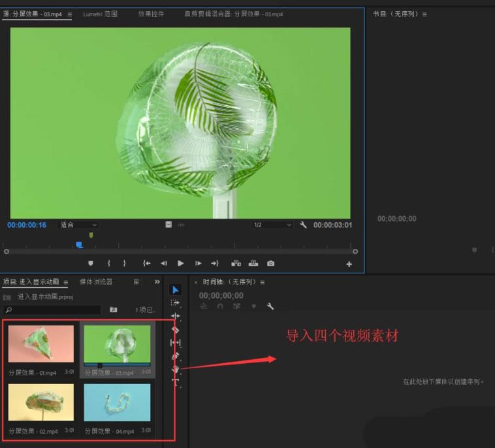Select the Type (T) tool

click(x=175, y=382)
